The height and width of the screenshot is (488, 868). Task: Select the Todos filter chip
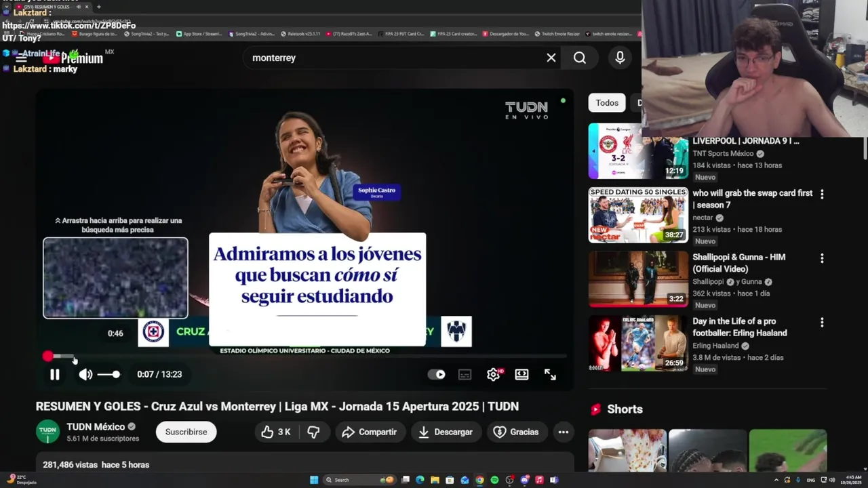tap(607, 103)
